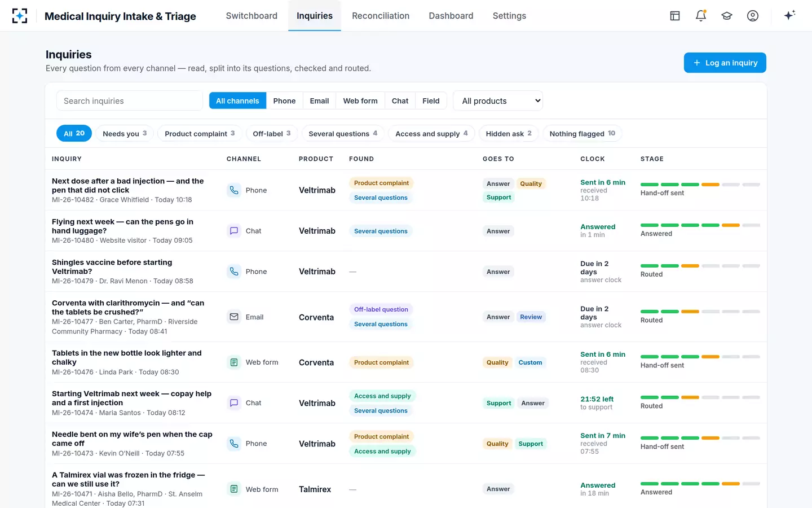This screenshot has width=812, height=508.
Task: Click the phone icon in Kevin O'Neill's row
Action: pyautogui.click(x=234, y=444)
